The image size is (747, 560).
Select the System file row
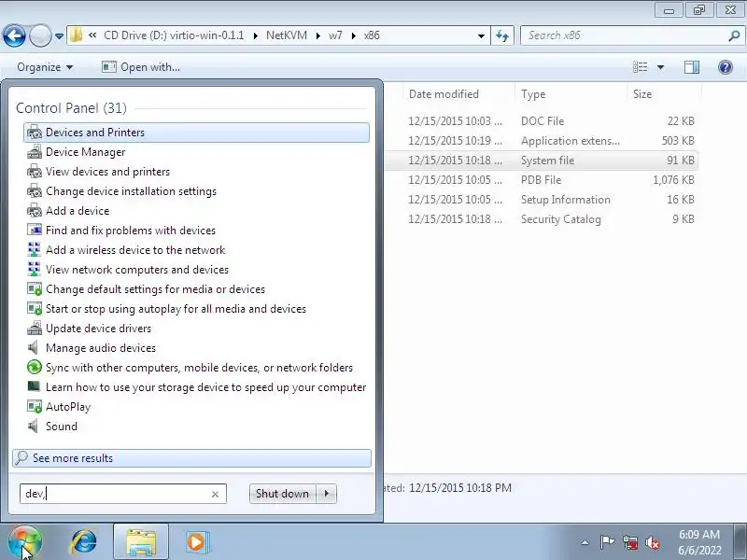tap(543, 160)
